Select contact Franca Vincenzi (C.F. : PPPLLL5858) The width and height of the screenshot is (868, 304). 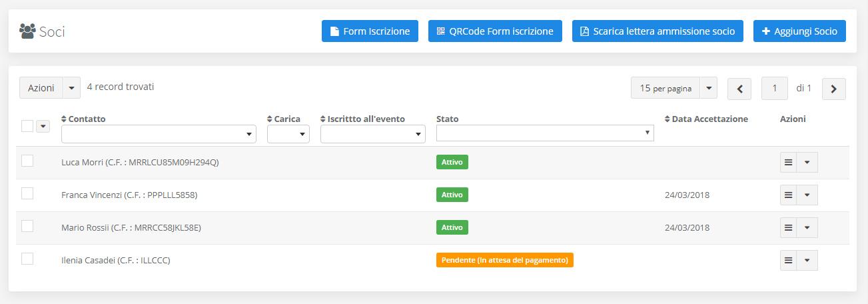click(129, 195)
